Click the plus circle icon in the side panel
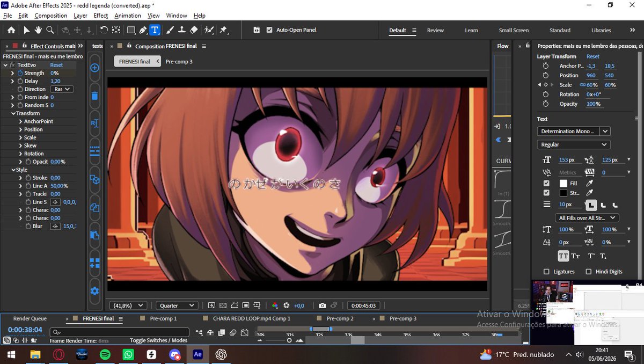 point(94,68)
